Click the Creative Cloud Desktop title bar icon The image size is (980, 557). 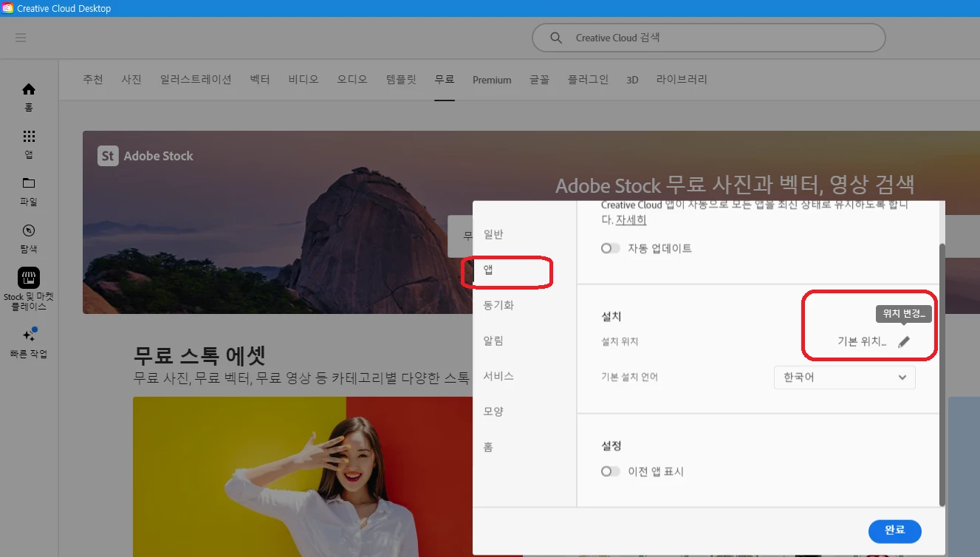coord(7,7)
